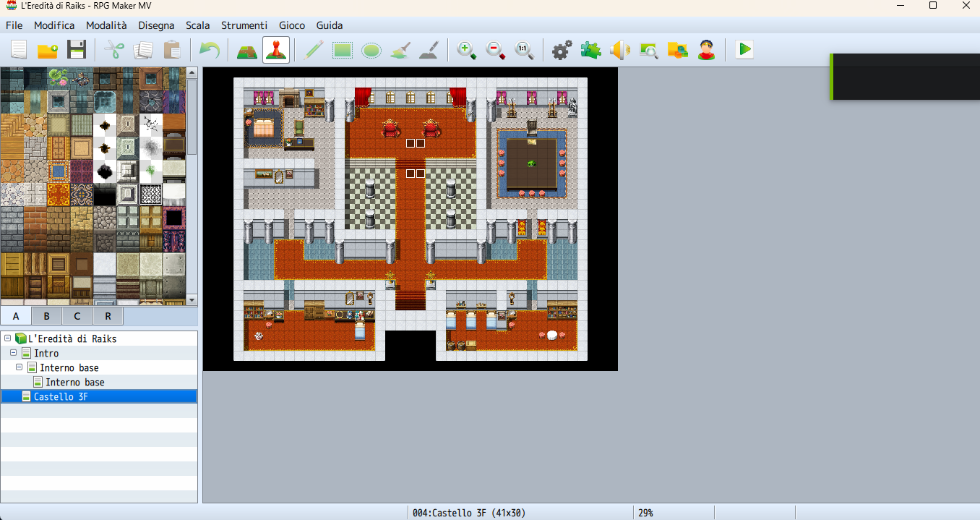This screenshot has height=520, width=980.
Task: Click the Cut scissors icon
Action: coord(113,50)
